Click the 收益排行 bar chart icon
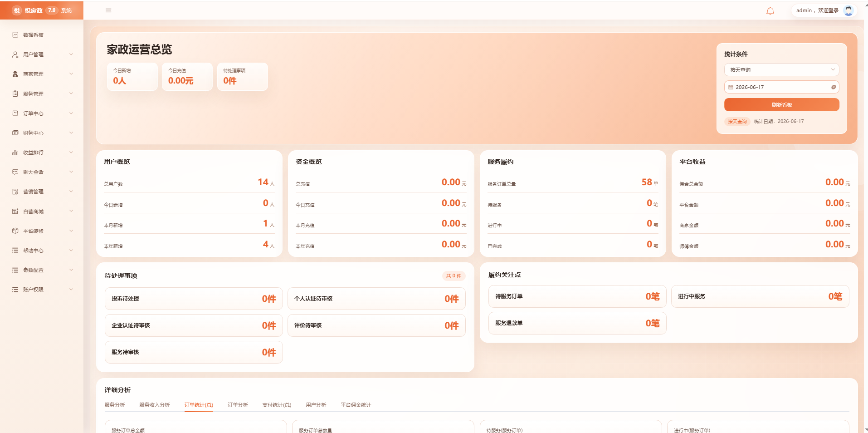 point(15,153)
